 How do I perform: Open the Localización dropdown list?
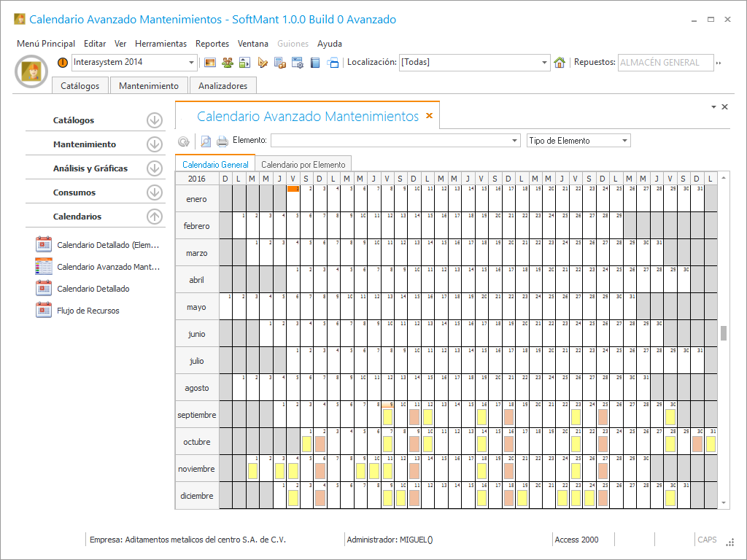(x=544, y=63)
